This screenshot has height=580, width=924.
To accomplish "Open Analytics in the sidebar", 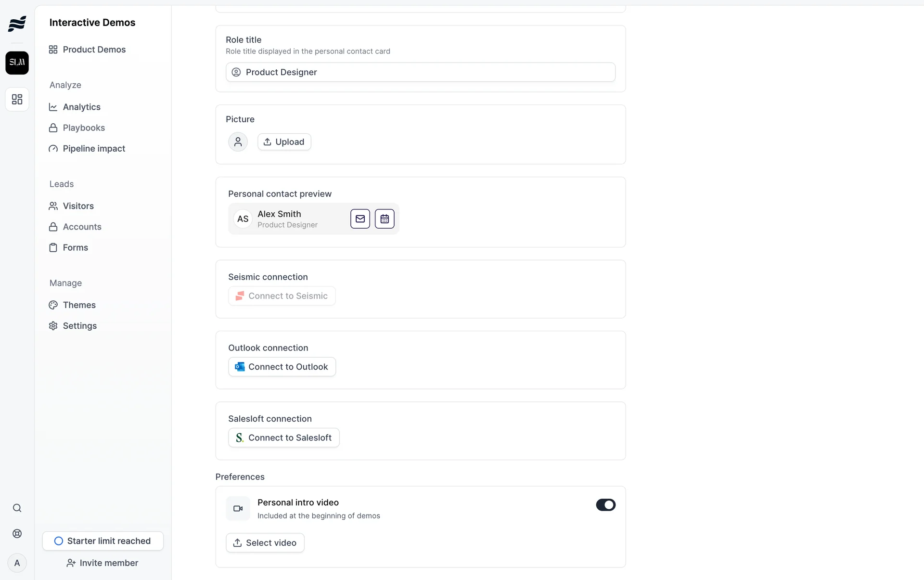I will click(x=81, y=107).
